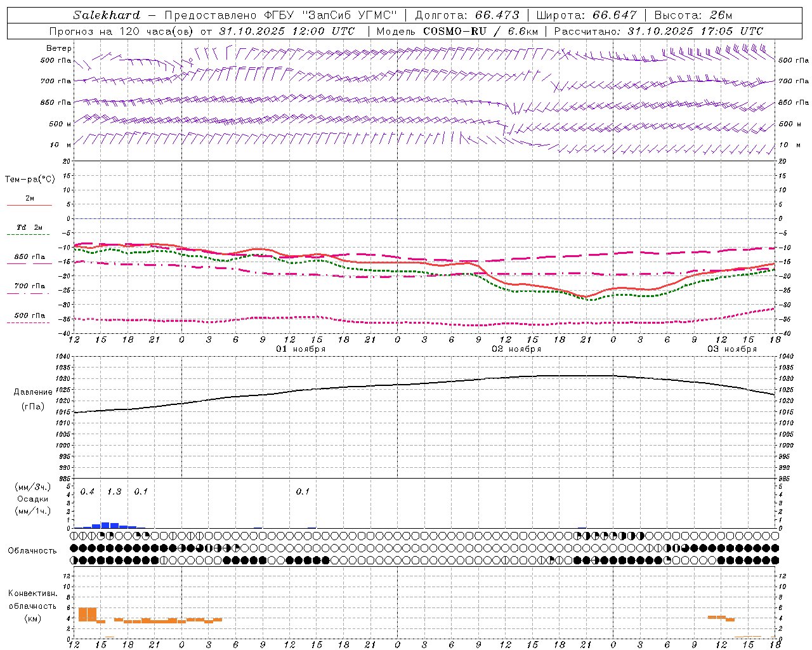Click the 0.4 precipitation total

(88, 492)
